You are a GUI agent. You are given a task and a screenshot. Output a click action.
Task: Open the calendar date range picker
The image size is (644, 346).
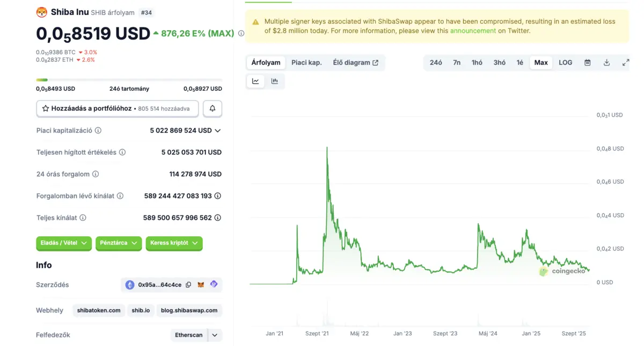pos(587,63)
